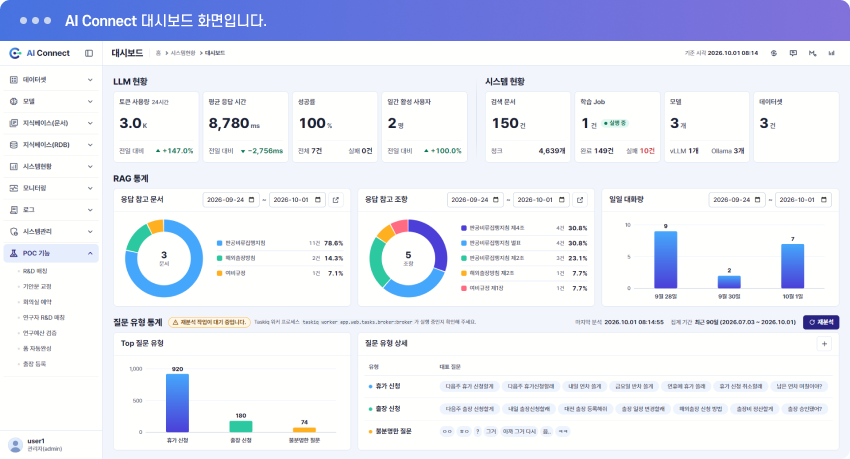Open calendar icon of 일일 대화량 end date

click(x=824, y=200)
